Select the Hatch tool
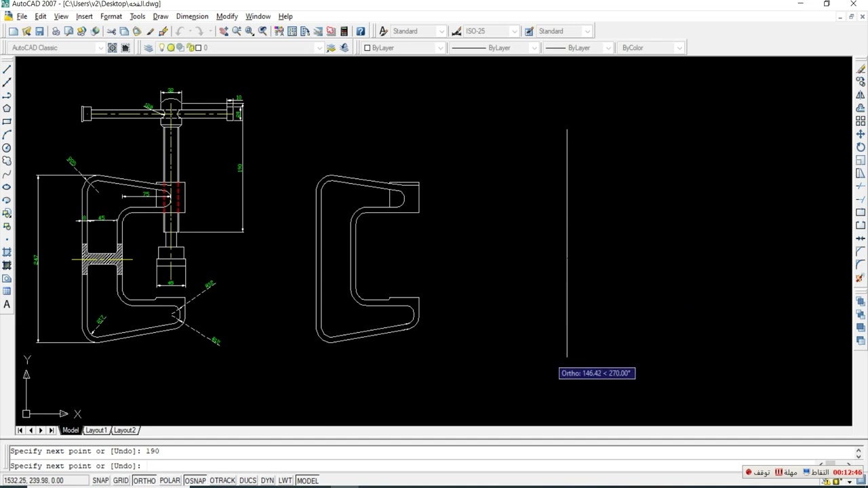868x488 pixels. tap(7, 252)
